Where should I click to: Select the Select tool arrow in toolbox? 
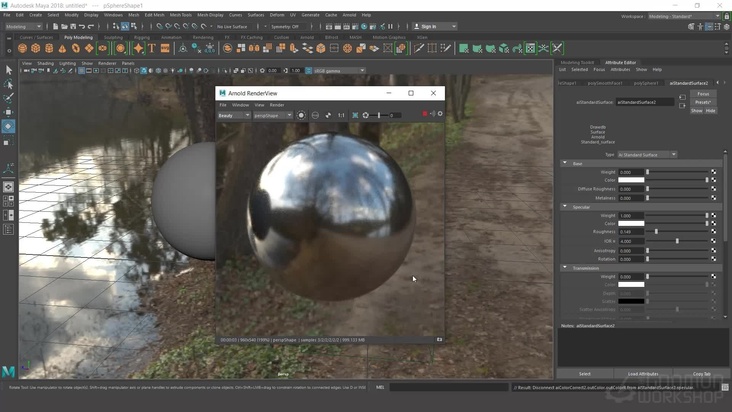click(x=8, y=70)
